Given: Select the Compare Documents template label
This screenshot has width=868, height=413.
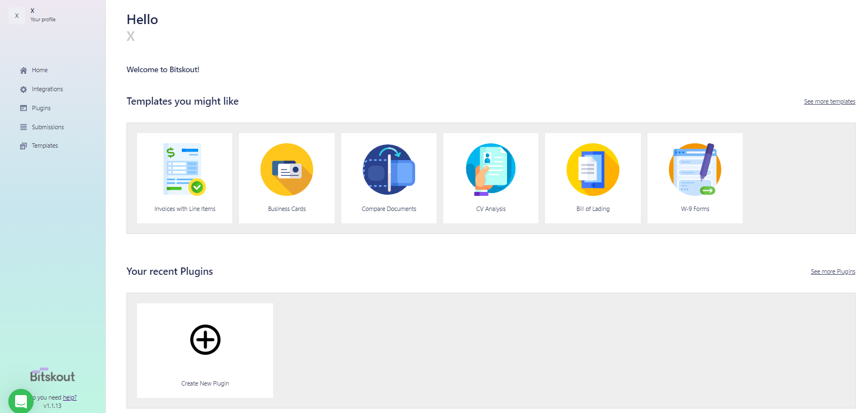Looking at the screenshot, I should click(x=389, y=209).
